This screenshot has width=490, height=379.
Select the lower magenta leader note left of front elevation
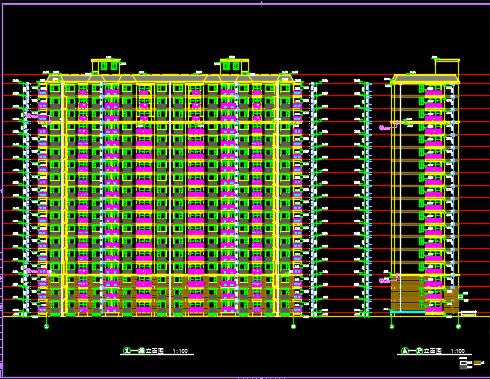coord(33,271)
